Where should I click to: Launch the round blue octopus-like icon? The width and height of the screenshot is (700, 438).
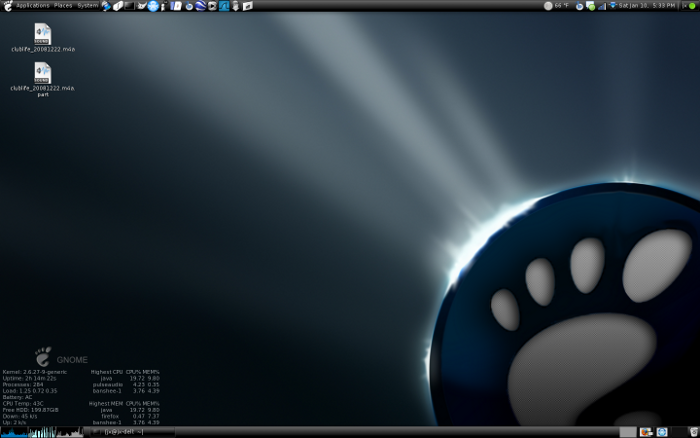pyautogui.click(x=153, y=6)
